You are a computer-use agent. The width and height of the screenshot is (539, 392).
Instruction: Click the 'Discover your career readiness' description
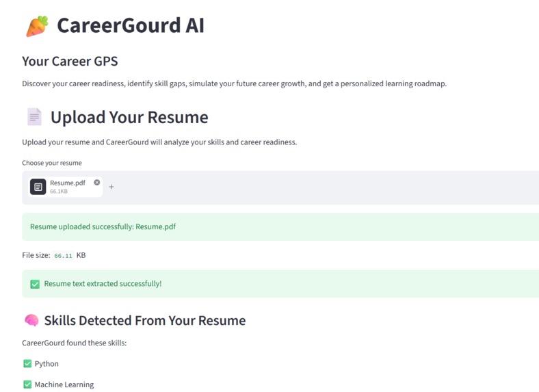[235, 84]
